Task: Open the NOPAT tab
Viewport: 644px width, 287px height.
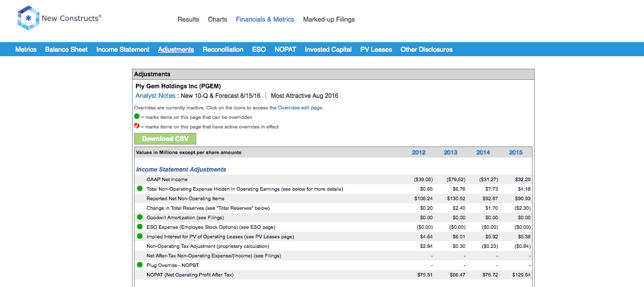Action: [285, 49]
